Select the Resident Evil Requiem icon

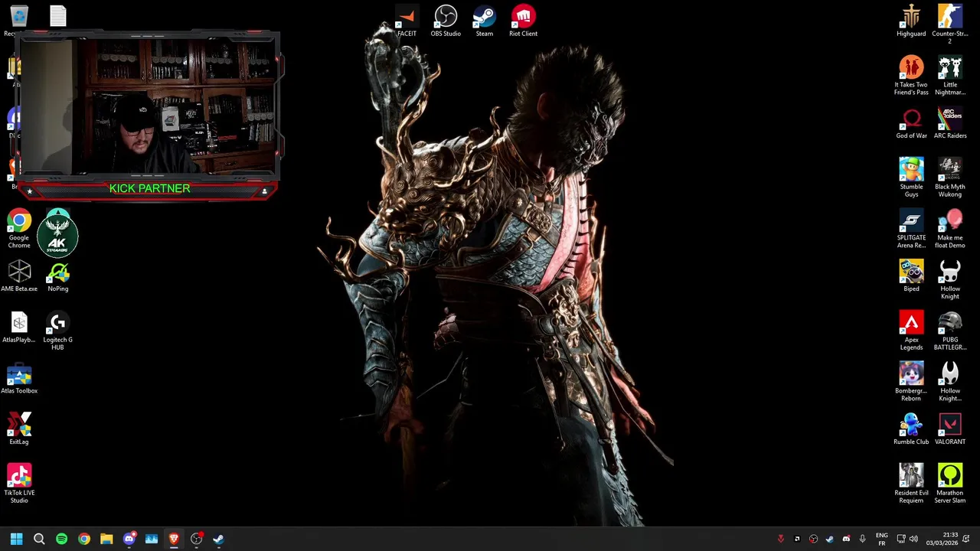click(x=911, y=484)
